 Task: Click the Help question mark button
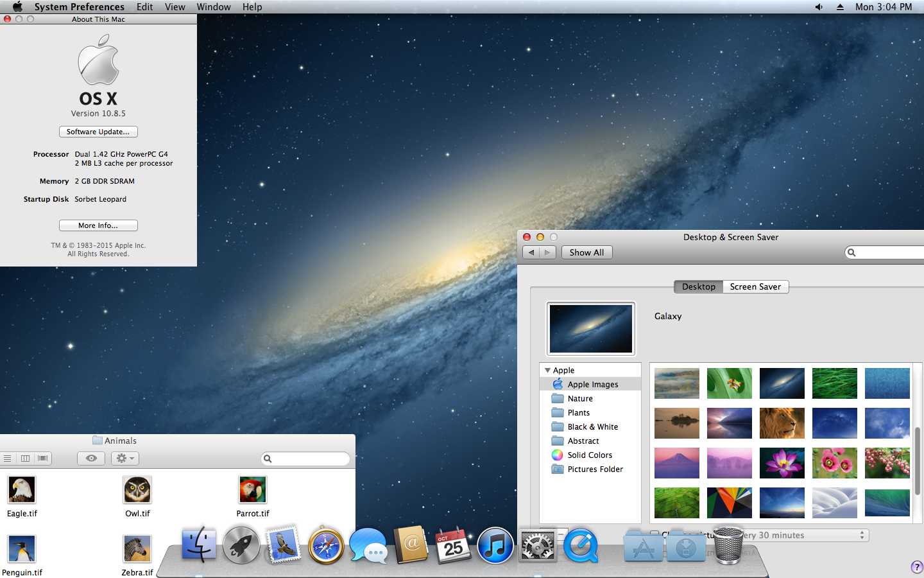916,566
